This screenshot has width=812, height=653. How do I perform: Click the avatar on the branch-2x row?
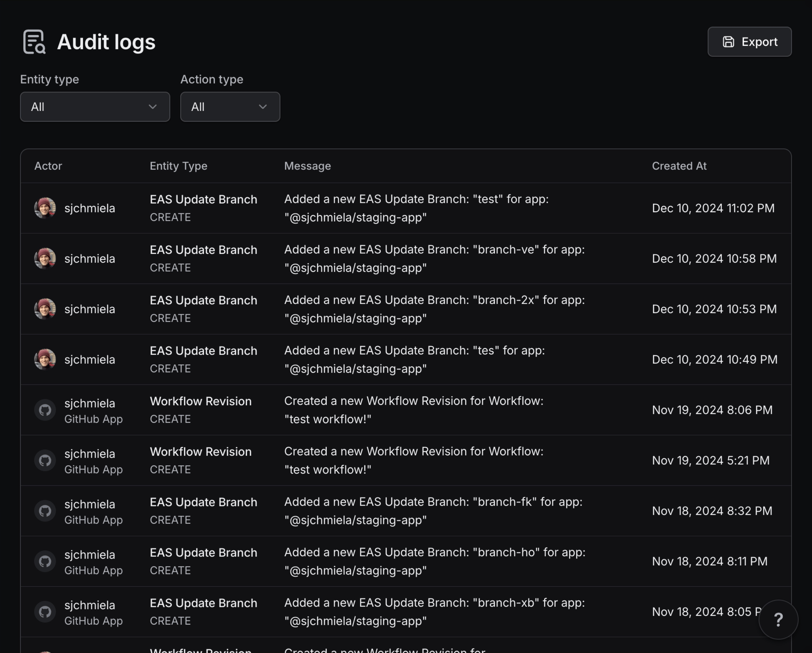pyautogui.click(x=45, y=309)
